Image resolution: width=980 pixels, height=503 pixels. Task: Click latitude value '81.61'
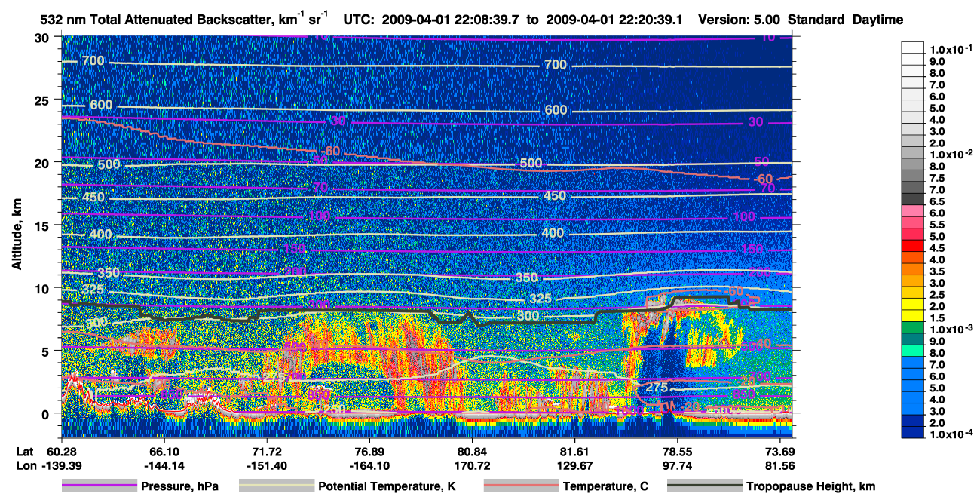pyautogui.click(x=574, y=451)
